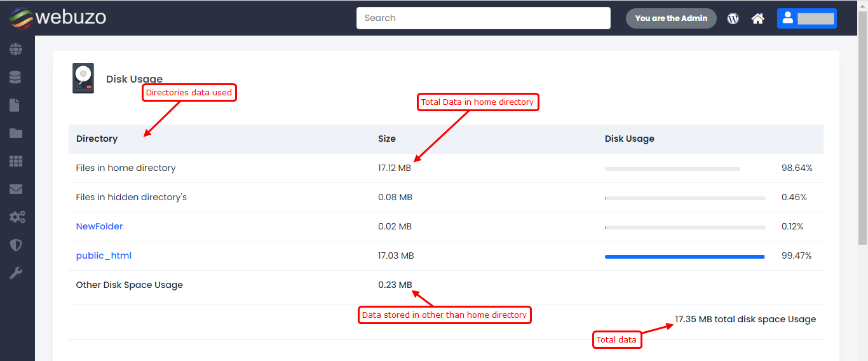Screen dimensions: 868x361
Task: Click the public_html disk usage bar
Action: click(x=684, y=256)
